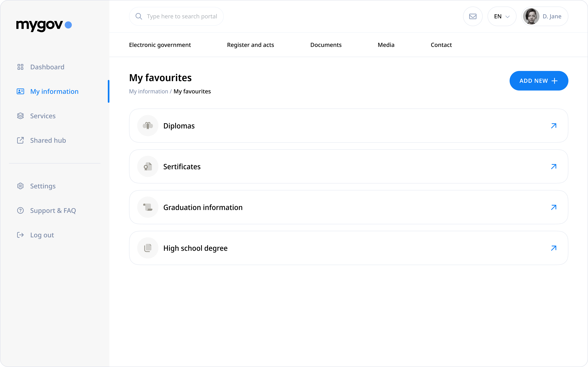This screenshot has height=367, width=588.
Task: Open the EN language dropdown
Action: point(501,16)
